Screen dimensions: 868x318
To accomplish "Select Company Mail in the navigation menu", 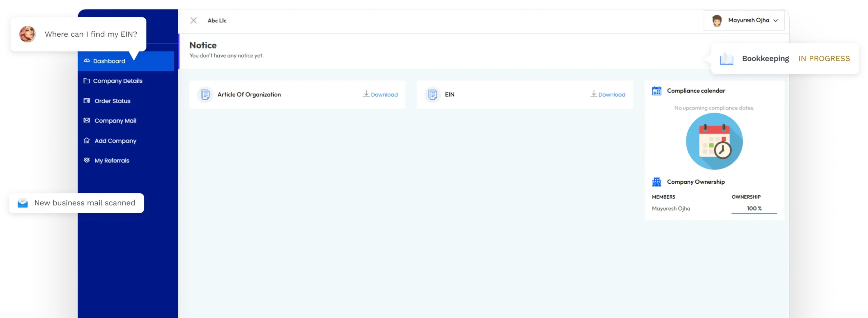I will pos(115,120).
